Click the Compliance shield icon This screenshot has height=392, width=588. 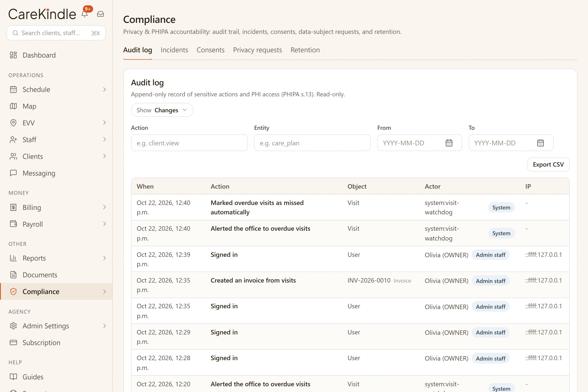click(13, 291)
